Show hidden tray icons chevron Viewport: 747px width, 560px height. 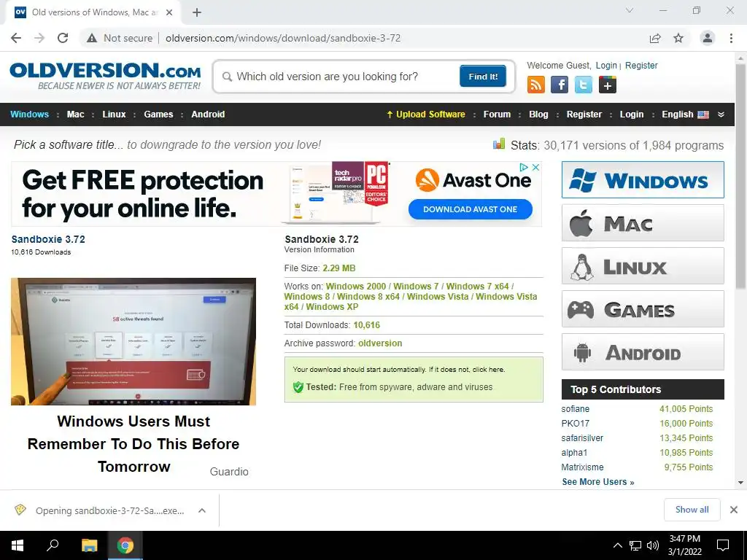pos(617,545)
